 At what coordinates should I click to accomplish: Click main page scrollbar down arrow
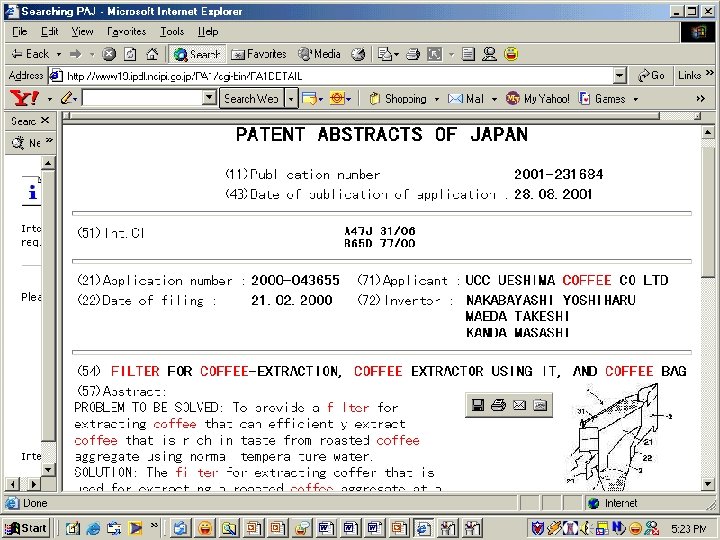point(707,484)
